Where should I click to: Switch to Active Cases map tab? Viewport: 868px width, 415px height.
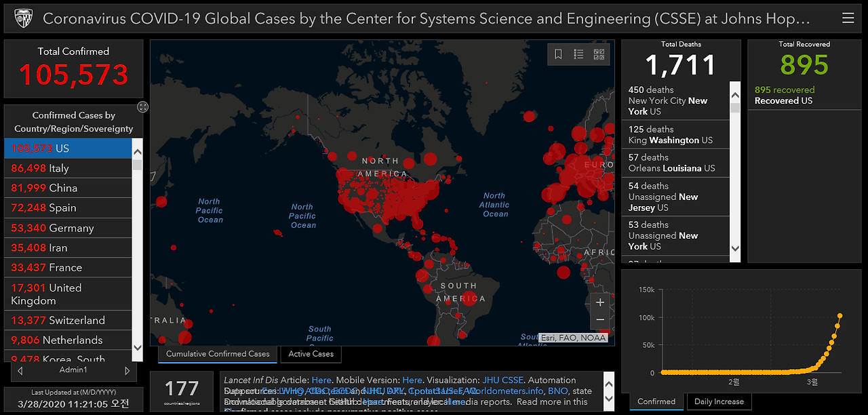311,354
